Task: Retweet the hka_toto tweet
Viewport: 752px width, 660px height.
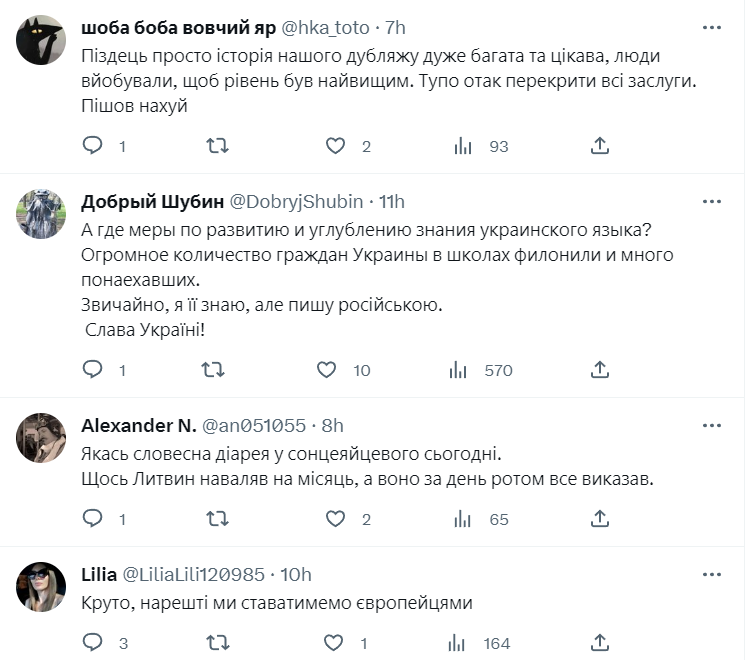Action: 216,146
